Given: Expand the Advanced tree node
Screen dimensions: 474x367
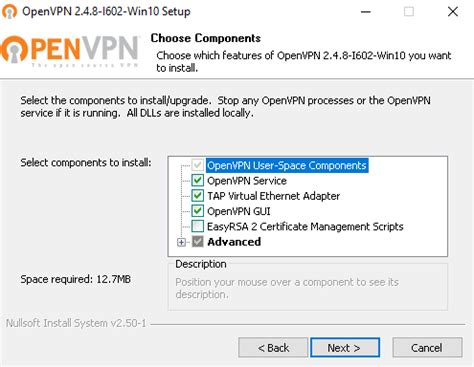Looking at the screenshot, I should pos(181,242).
